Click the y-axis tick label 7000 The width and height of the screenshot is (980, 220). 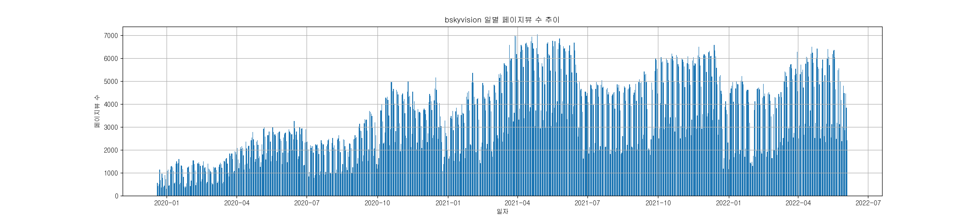tap(111, 36)
